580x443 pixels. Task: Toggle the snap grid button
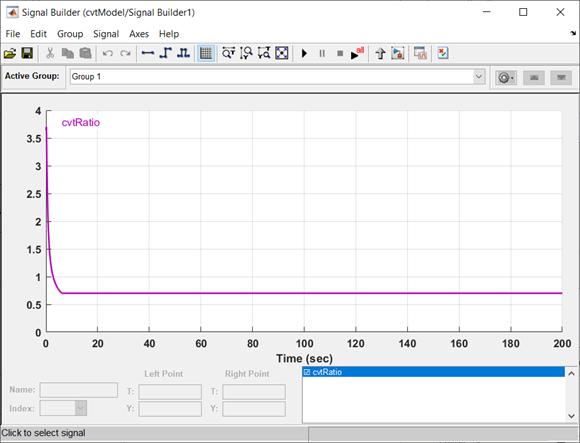[206, 54]
